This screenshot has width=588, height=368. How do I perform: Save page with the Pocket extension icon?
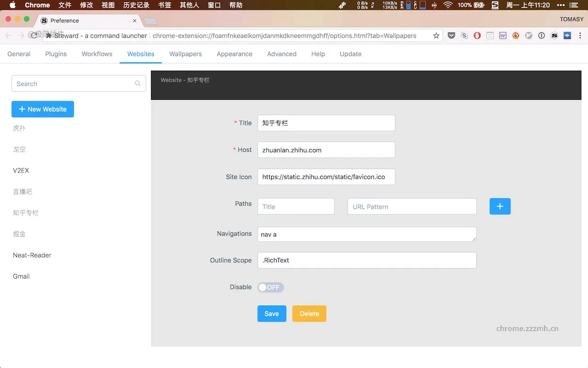(x=451, y=35)
